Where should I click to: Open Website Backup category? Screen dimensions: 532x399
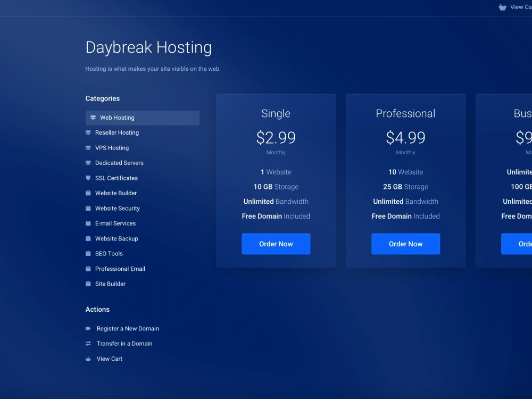(117, 238)
